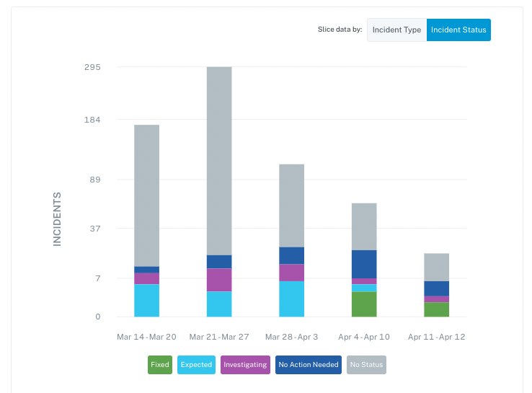The image size is (532, 393).
Task: Select the Incident Status slice option
Action: point(458,30)
